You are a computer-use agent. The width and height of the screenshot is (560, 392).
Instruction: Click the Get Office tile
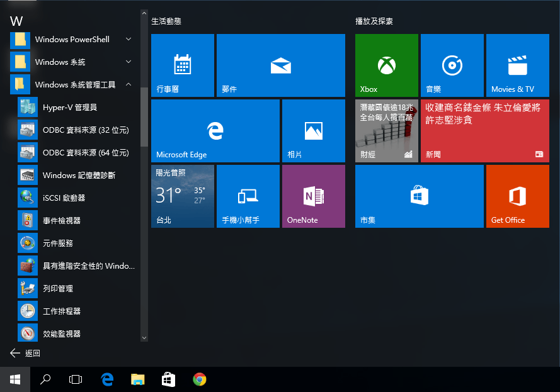tap(518, 196)
